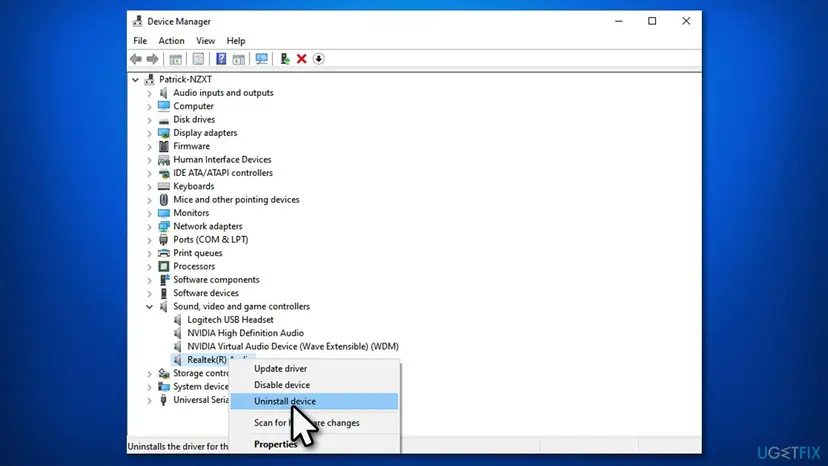
Task: Select the Logitech USB Headset device
Action: pyautogui.click(x=230, y=320)
